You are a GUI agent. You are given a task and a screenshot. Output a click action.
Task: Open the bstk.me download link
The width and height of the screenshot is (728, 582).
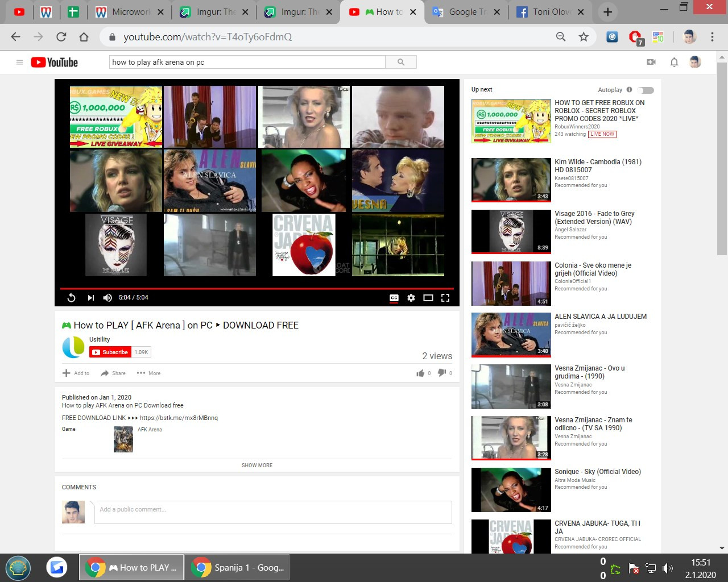pos(179,418)
